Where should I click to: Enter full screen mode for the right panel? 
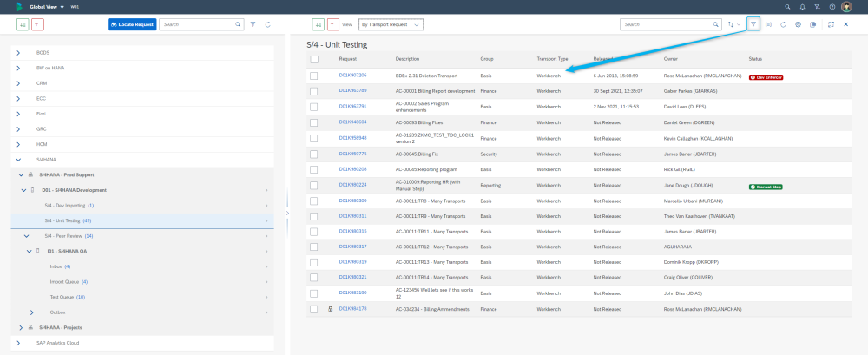[831, 24]
